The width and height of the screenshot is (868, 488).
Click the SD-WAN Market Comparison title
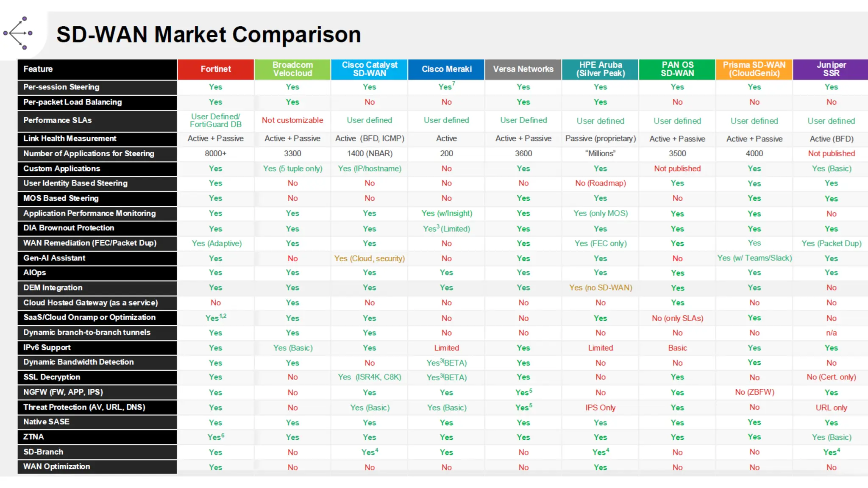208,35
